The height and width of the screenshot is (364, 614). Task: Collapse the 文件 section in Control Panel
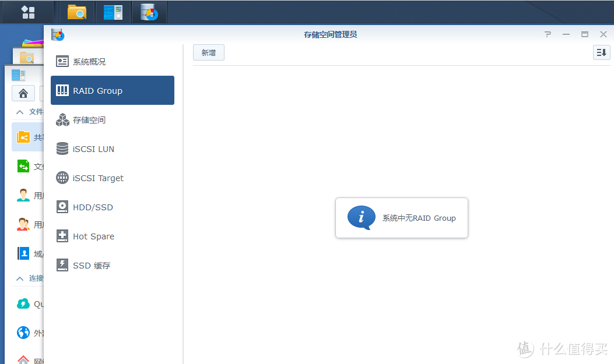coord(20,112)
